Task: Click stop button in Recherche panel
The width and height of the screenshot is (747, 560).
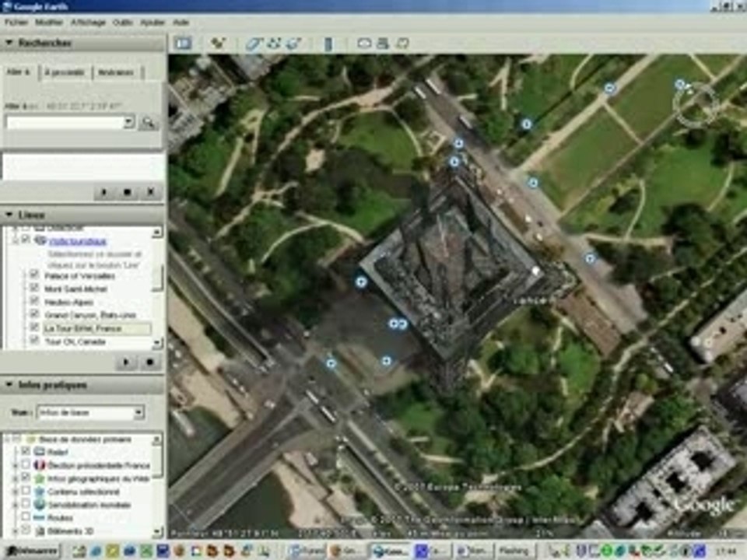Action: point(127,192)
